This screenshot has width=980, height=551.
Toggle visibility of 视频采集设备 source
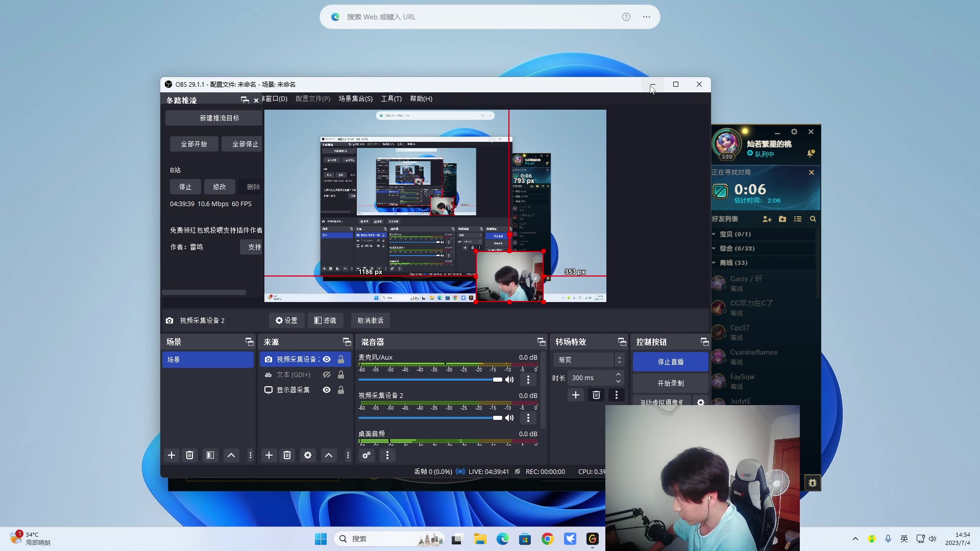[x=327, y=360]
